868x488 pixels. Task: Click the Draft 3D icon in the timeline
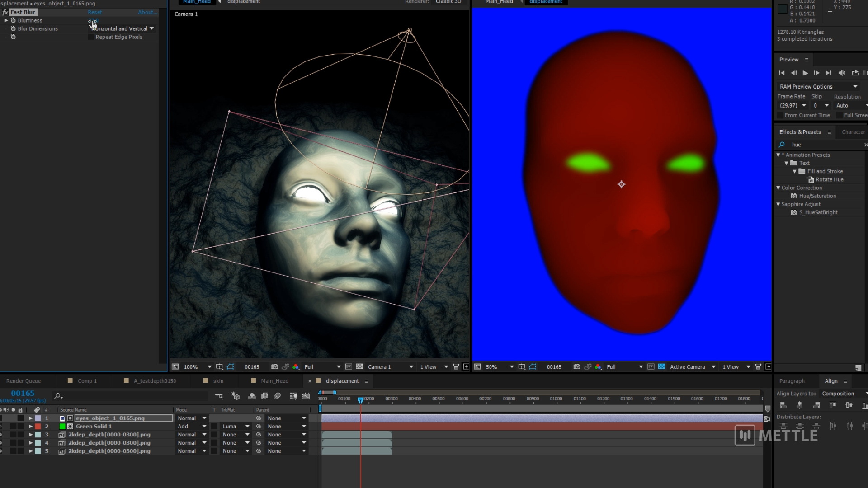tap(236, 396)
